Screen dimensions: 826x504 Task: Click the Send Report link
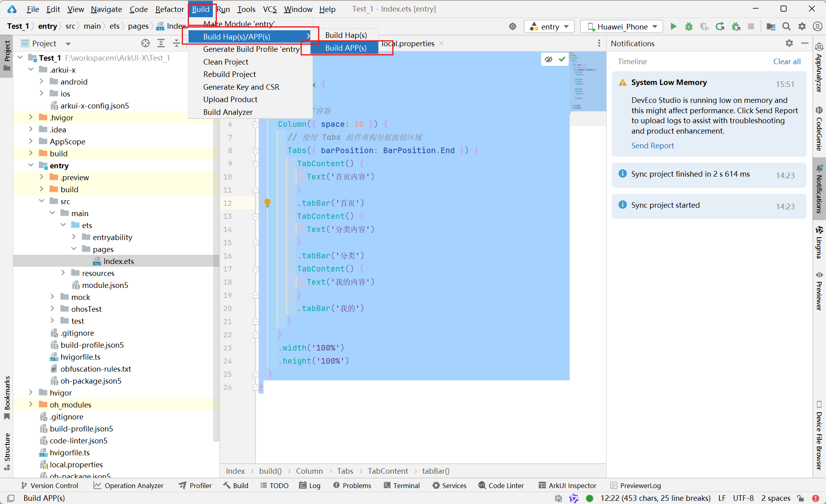652,146
